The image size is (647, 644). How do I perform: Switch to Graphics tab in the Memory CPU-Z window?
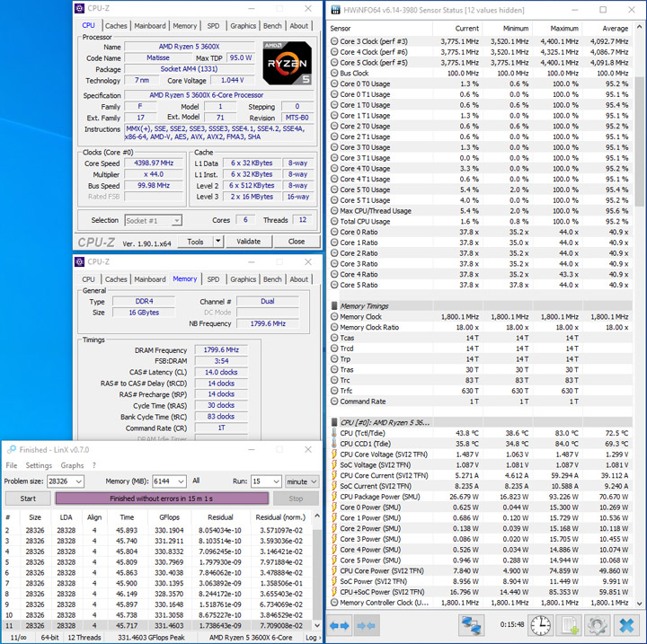pyautogui.click(x=243, y=279)
